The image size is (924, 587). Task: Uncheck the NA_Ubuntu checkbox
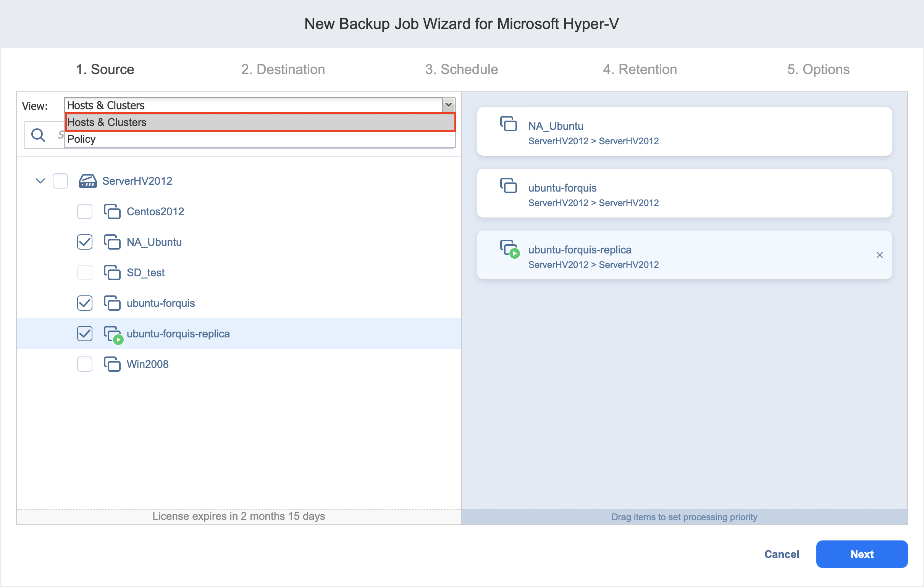point(84,242)
